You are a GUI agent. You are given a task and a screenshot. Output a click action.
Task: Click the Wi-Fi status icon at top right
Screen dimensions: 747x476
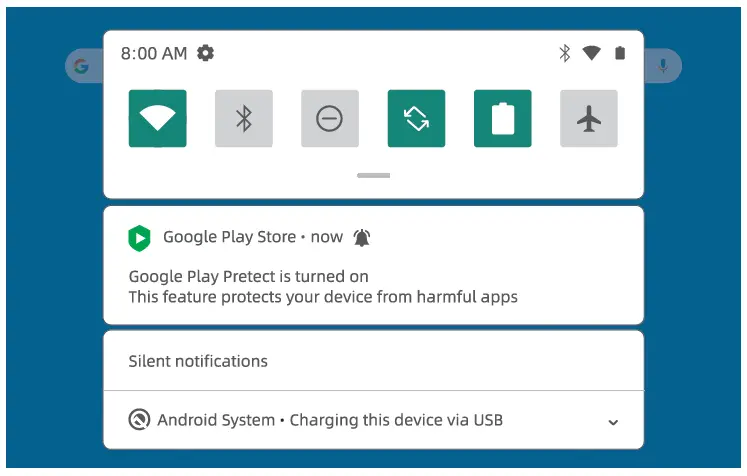(591, 53)
